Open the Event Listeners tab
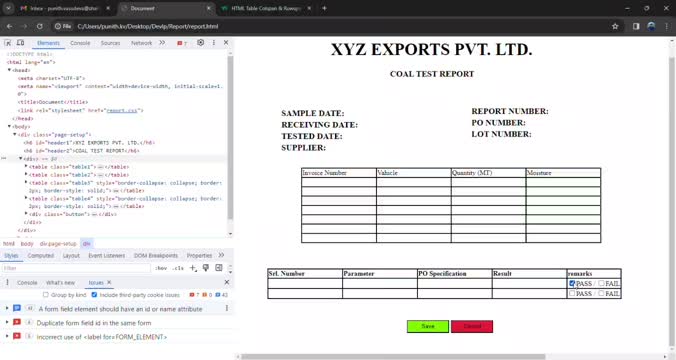Viewport: 676px width, 360px height. coord(106,256)
